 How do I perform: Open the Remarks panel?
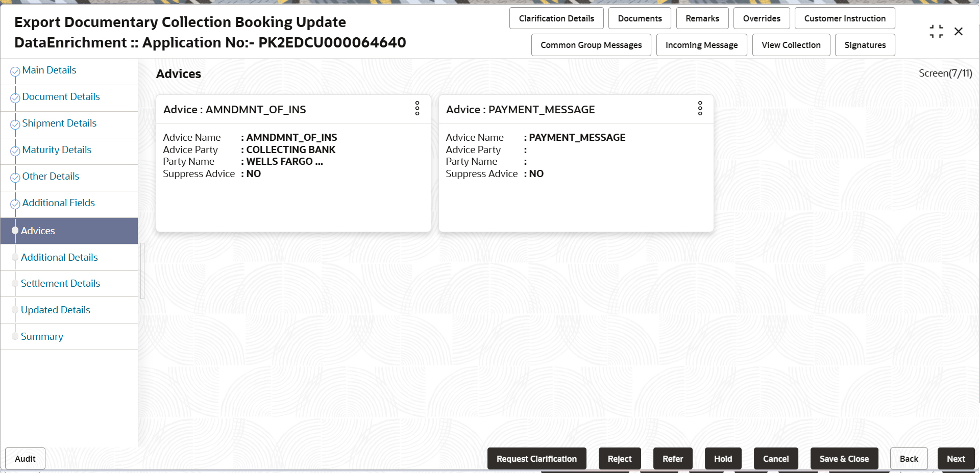point(702,18)
